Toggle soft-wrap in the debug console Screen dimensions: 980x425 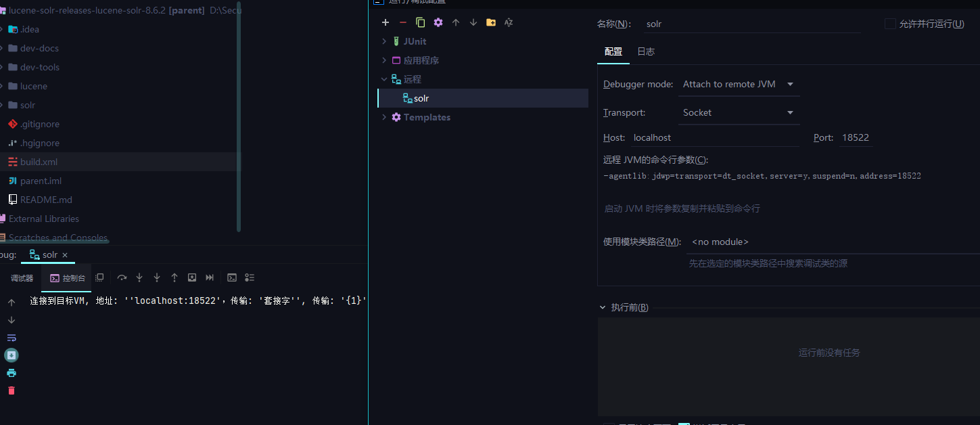[11, 338]
